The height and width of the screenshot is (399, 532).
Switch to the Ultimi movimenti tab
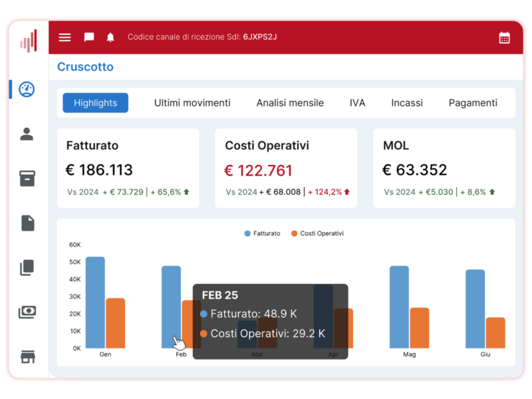point(192,102)
